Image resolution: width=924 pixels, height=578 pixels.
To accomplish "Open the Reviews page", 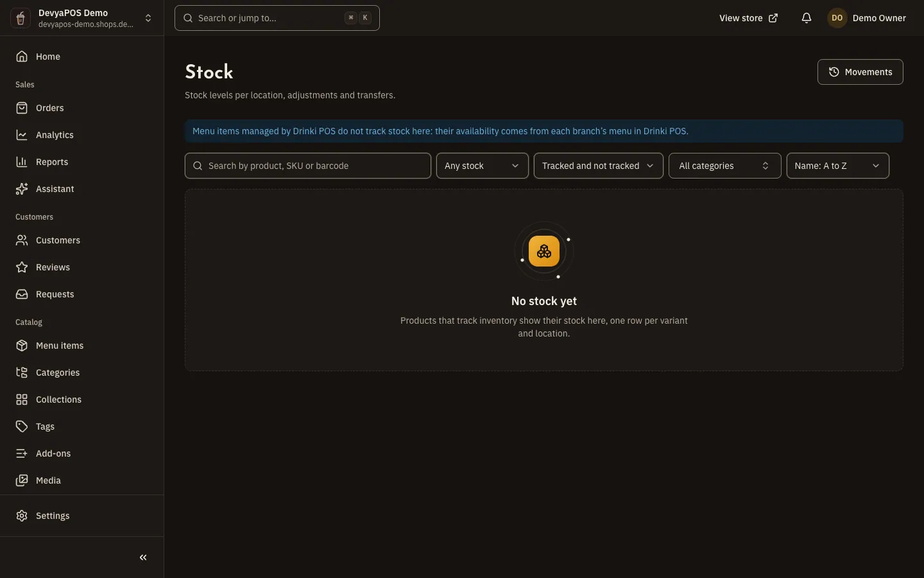I will [x=81, y=267].
